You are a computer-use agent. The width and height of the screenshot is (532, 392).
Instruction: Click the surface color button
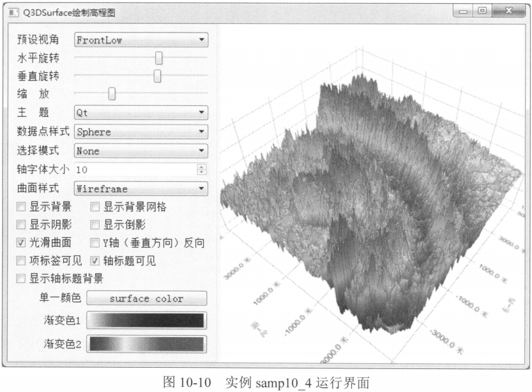146,299
